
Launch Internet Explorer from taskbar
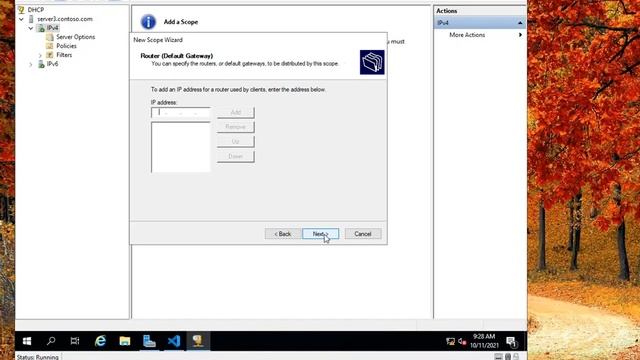(100, 341)
